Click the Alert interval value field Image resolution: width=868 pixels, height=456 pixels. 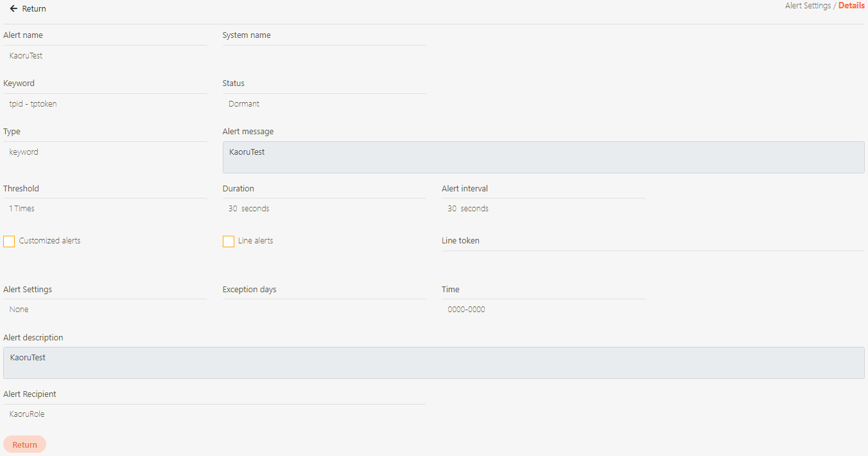543,209
